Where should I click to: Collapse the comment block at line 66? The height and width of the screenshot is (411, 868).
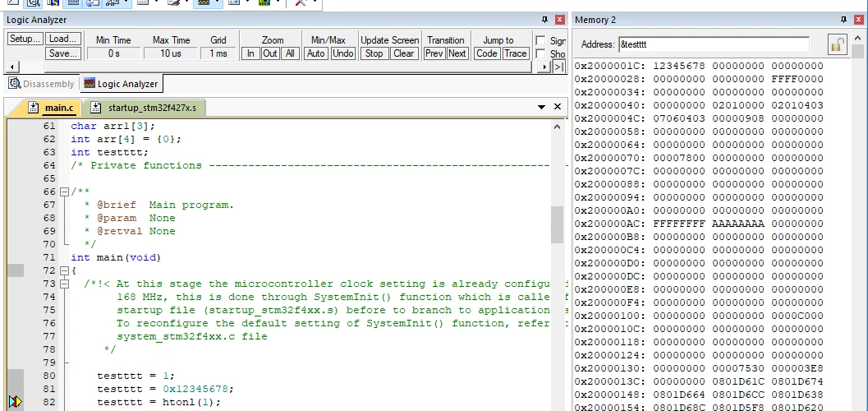pyautogui.click(x=64, y=192)
